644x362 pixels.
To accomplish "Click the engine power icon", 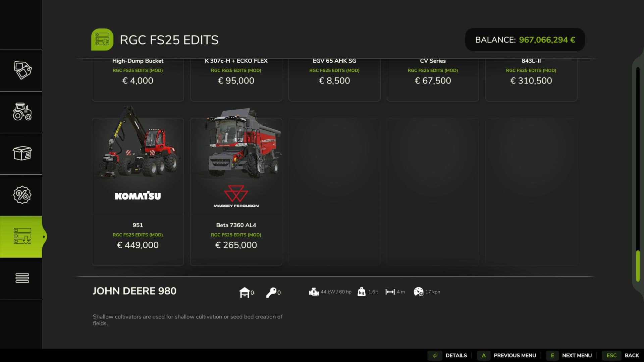I will click(314, 292).
